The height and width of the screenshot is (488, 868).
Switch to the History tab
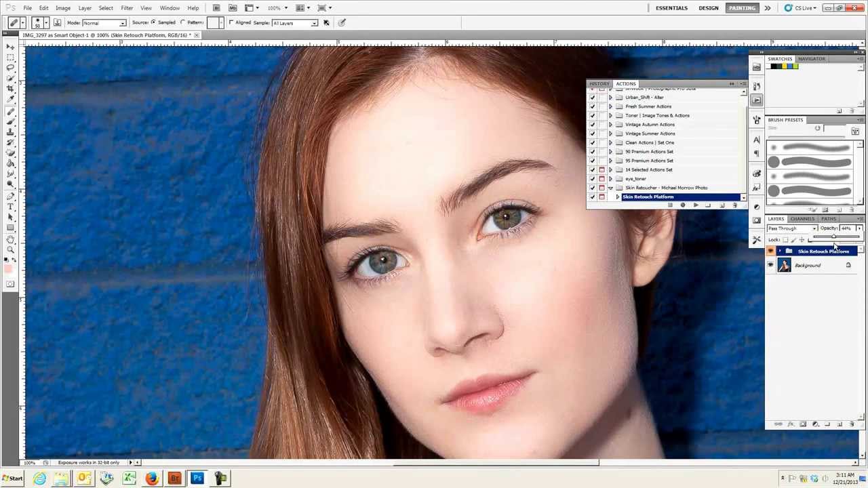(599, 83)
